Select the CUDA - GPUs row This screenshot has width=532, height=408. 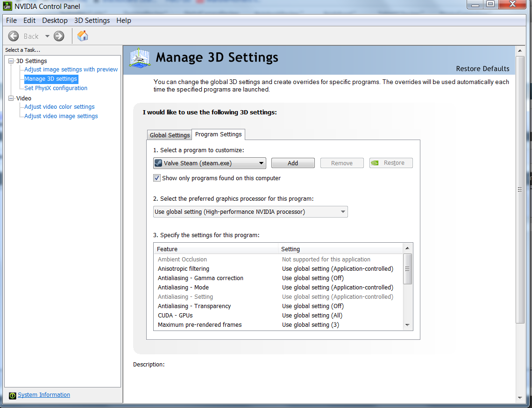coord(278,316)
